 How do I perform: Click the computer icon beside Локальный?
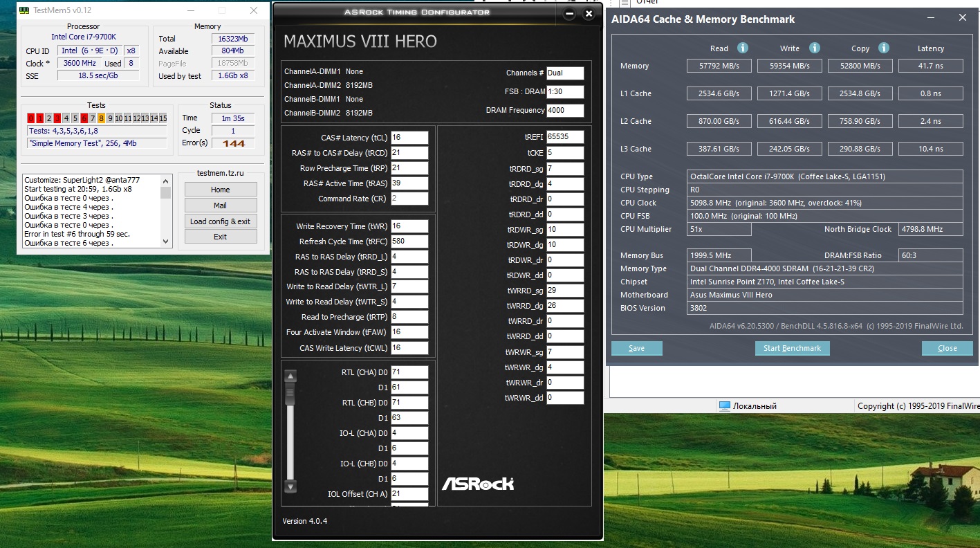(x=725, y=406)
